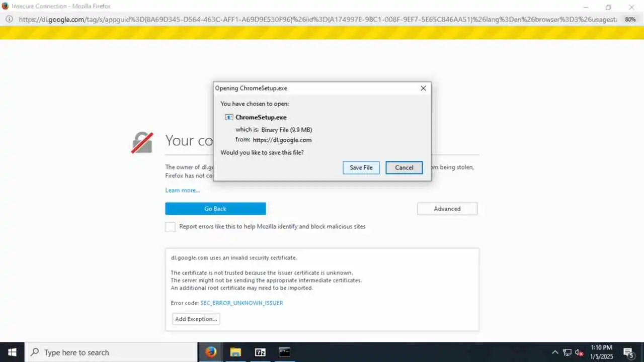Expand the hidden system tray icons
Screen dimensions: 644x362
click(555, 352)
